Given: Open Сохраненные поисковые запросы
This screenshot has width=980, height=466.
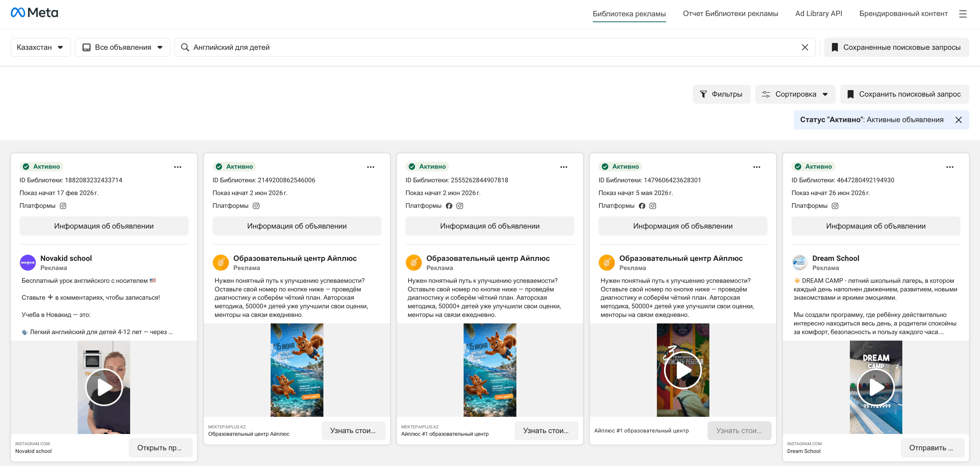Looking at the screenshot, I should tap(896, 47).
